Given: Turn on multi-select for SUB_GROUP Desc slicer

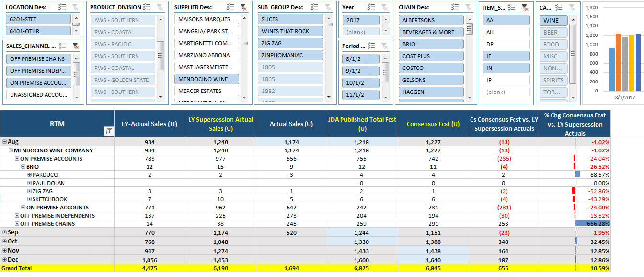Looking at the screenshot, I should 314,7.
